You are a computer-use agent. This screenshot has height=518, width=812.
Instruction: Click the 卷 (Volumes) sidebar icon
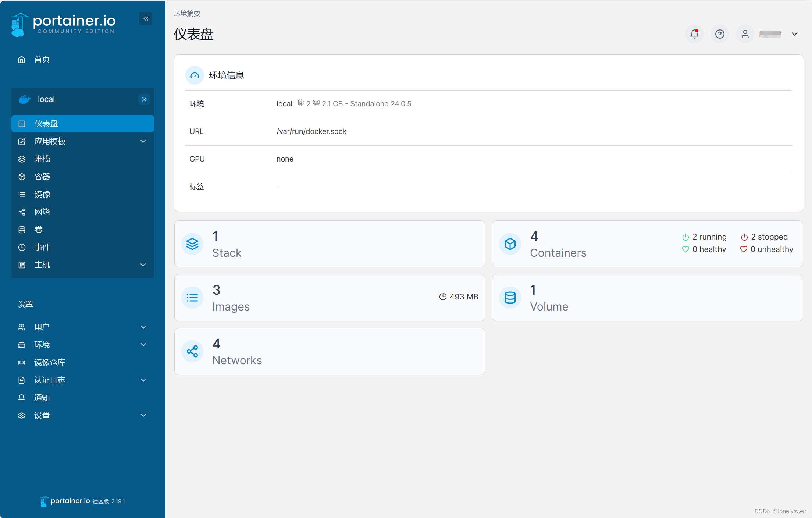(22, 229)
